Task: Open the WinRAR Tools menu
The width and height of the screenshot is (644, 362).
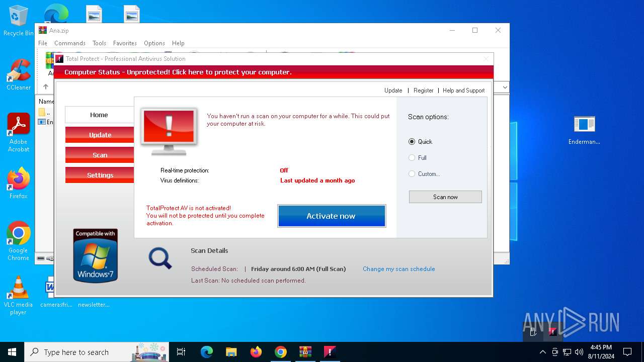Action: (99, 43)
